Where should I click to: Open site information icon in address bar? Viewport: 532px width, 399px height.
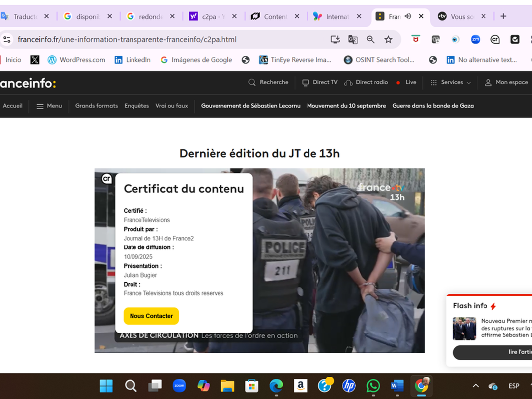(7, 39)
